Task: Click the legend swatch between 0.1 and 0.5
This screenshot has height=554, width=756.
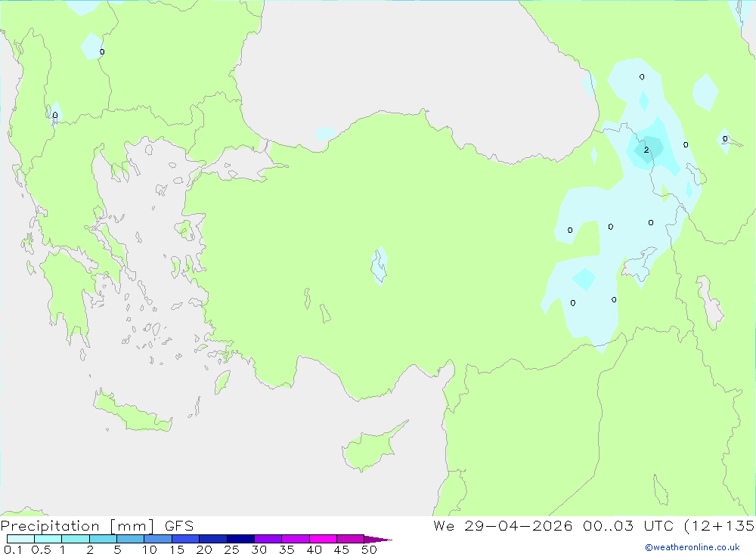Action: pos(20,539)
